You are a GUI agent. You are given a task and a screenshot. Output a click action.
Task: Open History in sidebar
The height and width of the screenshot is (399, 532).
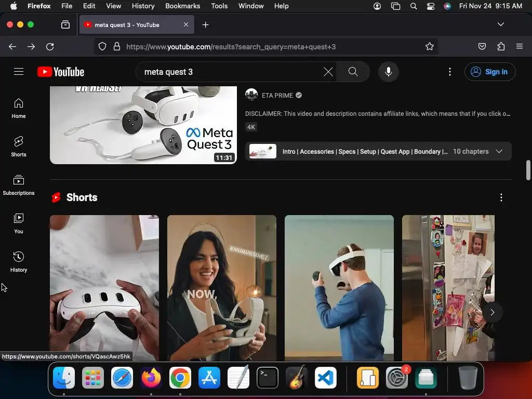pyautogui.click(x=19, y=262)
